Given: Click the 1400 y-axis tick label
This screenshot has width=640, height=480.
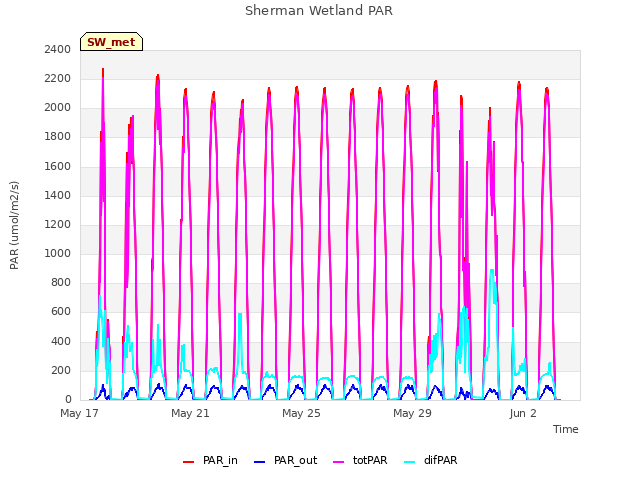Looking at the screenshot, I should coord(58,196).
